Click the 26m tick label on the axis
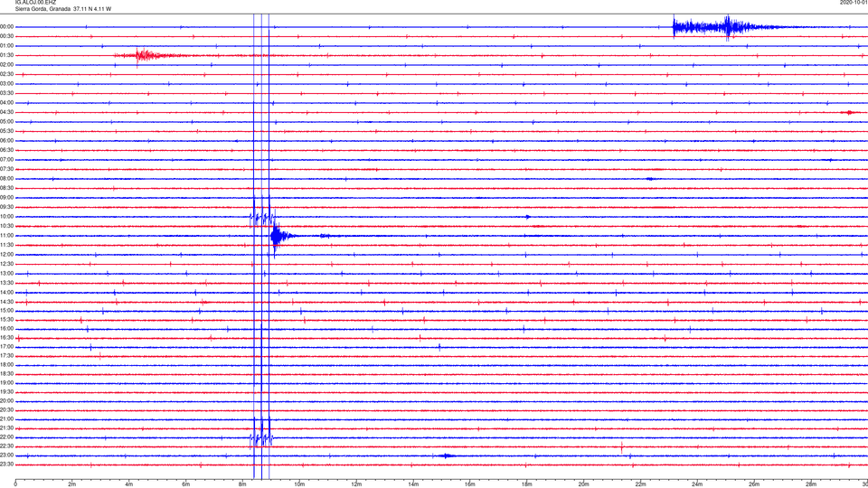This screenshot has width=868, height=488. click(754, 484)
